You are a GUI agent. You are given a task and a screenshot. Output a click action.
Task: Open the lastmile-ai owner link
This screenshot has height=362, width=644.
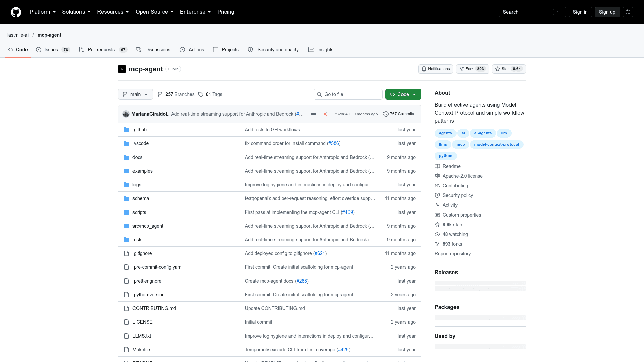click(18, 35)
